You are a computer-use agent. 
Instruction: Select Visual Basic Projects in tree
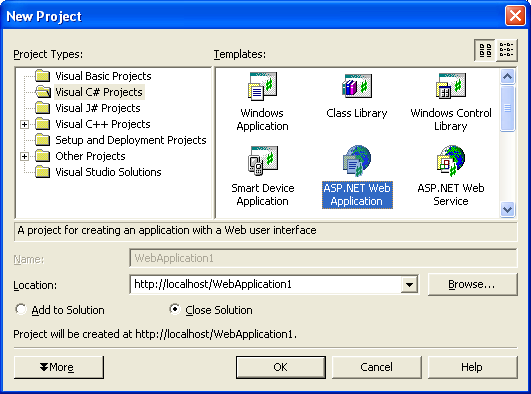point(103,76)
